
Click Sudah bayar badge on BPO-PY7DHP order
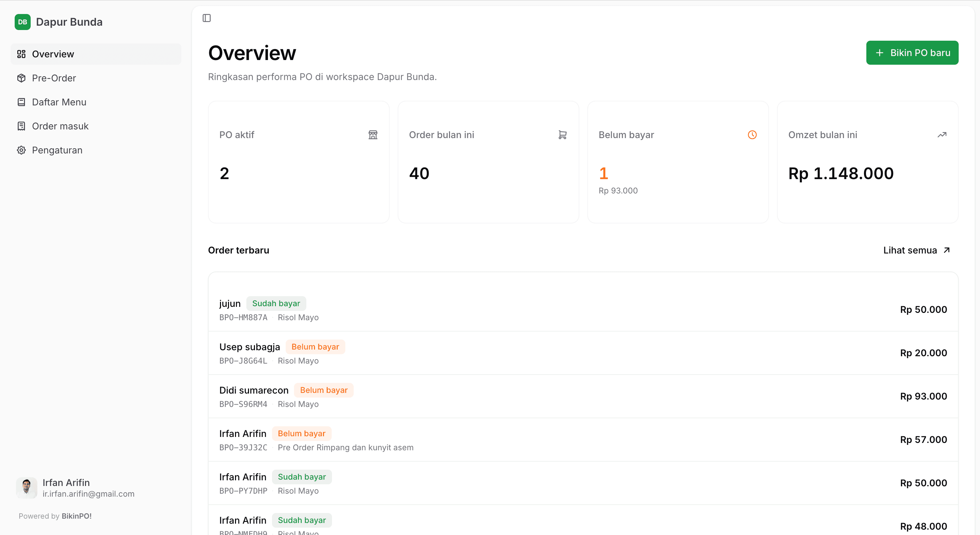302,477
